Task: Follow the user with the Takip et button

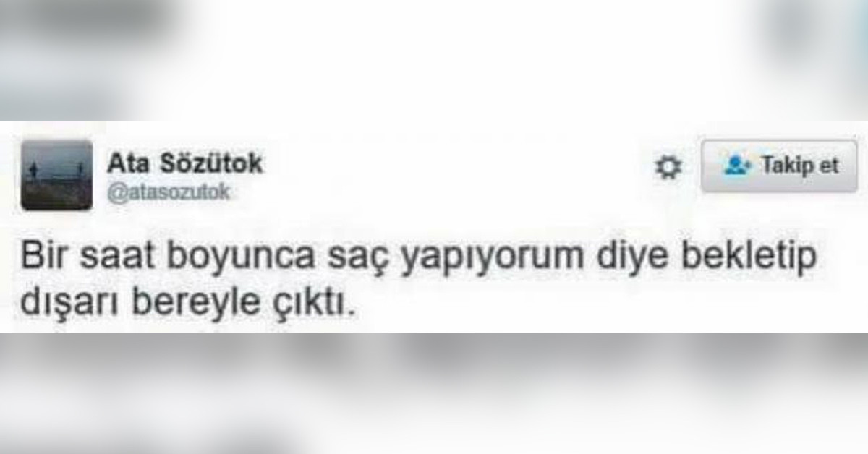Action: pos(779,166)
